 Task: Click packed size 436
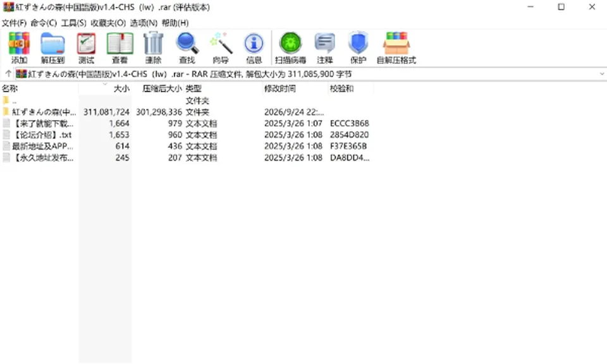click(x=175, y=146)
